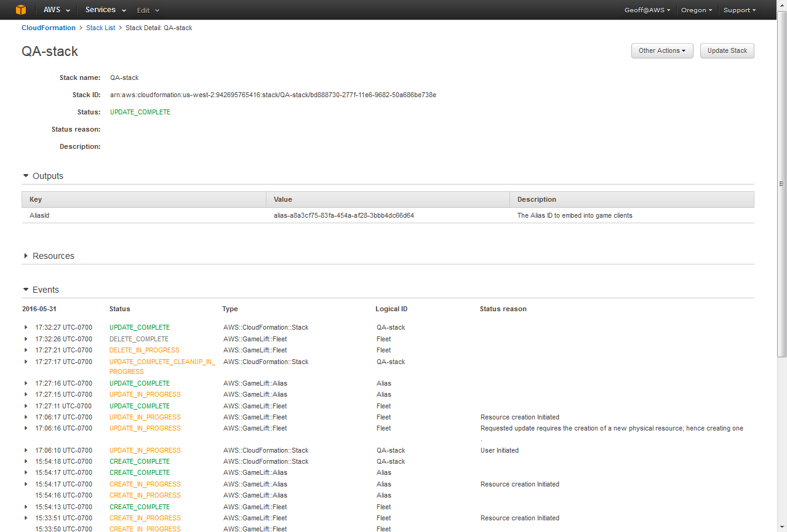This screenshot has width=787, height=532.
Task: Click the Logical ID column header in Events
Action: (391, 309)
